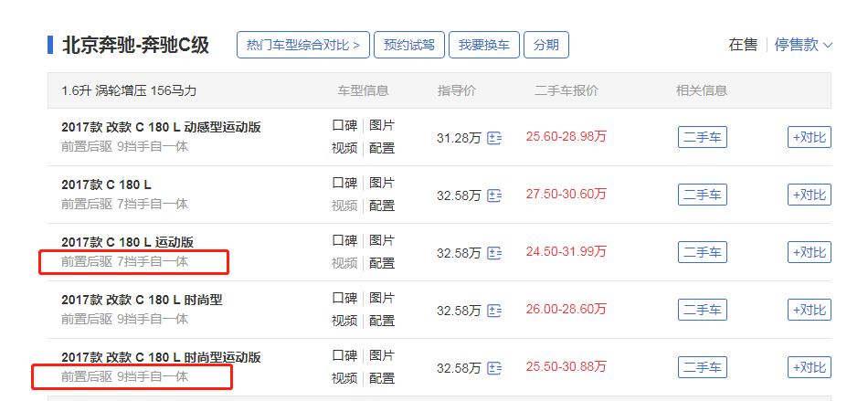Image resolution: width=868 pixels, height=401 pixels.
Task: Open 图片 for C 180 L 运动版
Action: 382,240
